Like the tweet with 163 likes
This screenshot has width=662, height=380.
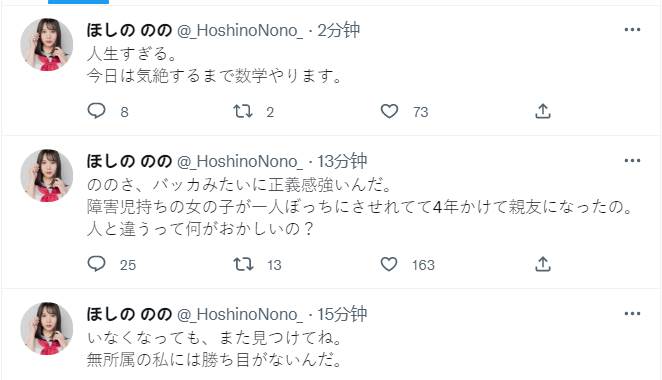[x=389, y=264]
